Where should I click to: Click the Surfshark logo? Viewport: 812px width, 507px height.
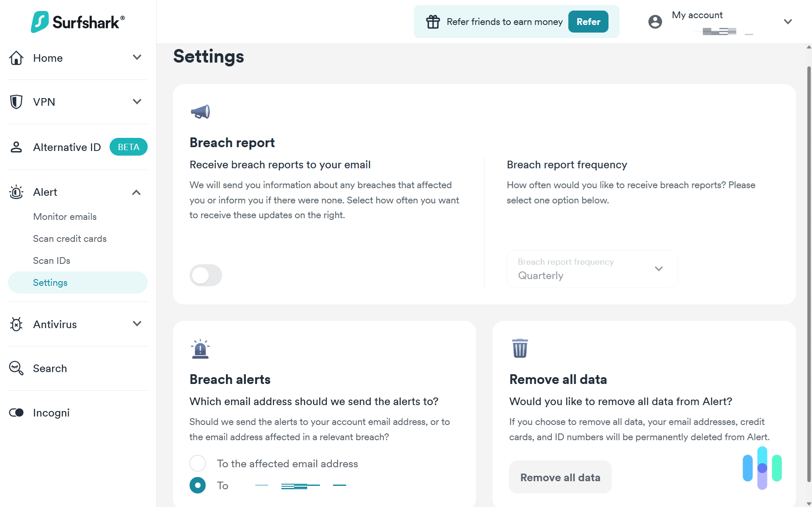click(77, 22)
